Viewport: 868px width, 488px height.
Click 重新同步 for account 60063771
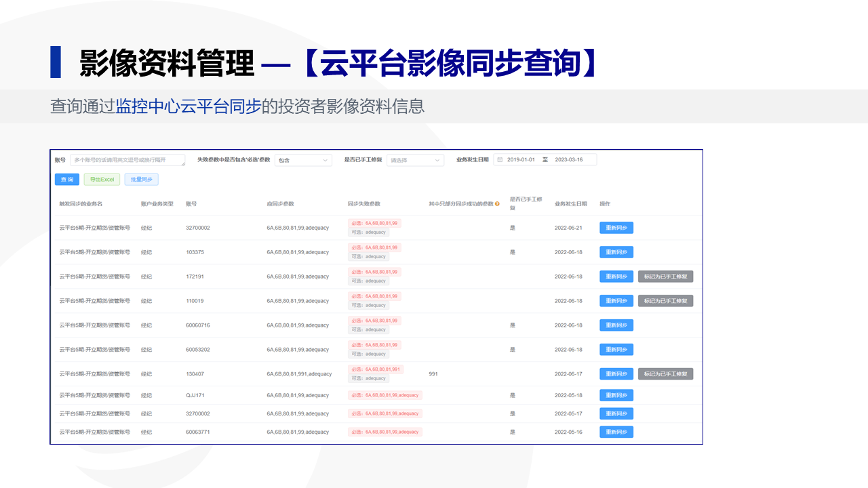coord(616,432)
